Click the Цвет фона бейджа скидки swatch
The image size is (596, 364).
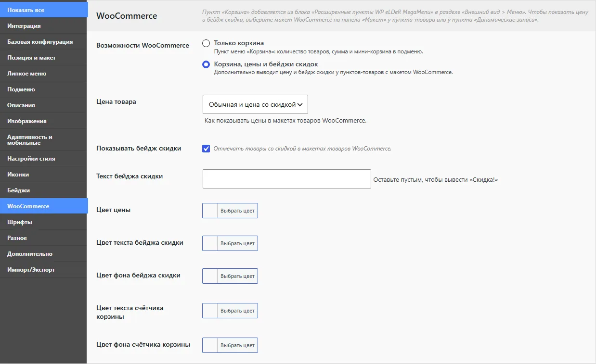click(x=210, y=276)
